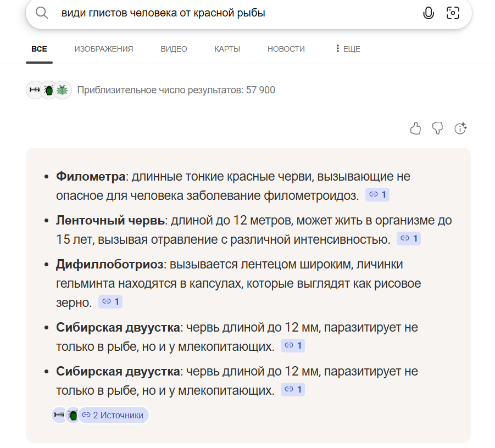Open visual search camera icon
This screenshot has height=448, width=495.
coord(453,13)
